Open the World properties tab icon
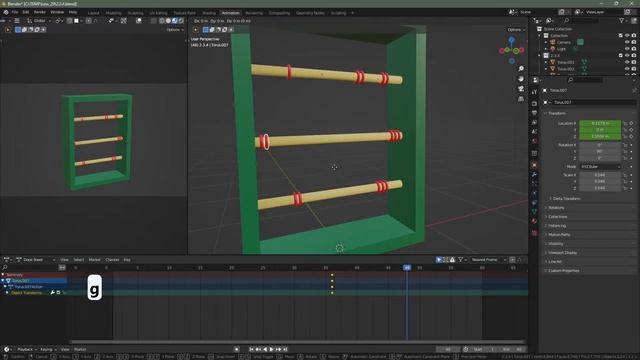Screen dimensions: 640x360 534,141
